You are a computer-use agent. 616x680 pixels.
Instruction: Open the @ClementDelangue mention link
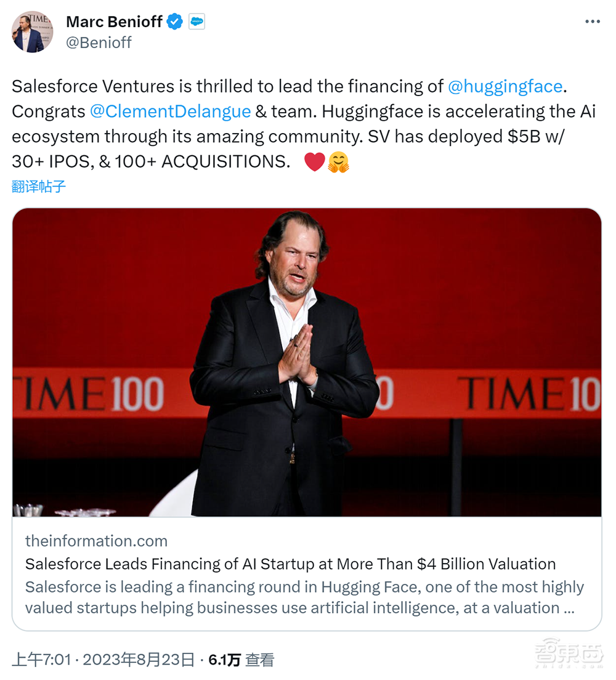(171, 111)
